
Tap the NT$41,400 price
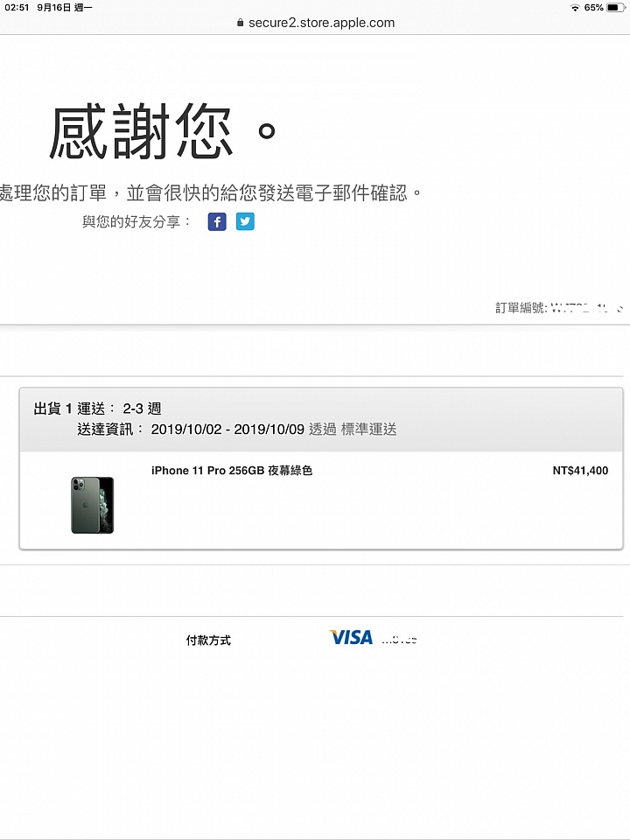pyautogui.click(x=580, y=471)
